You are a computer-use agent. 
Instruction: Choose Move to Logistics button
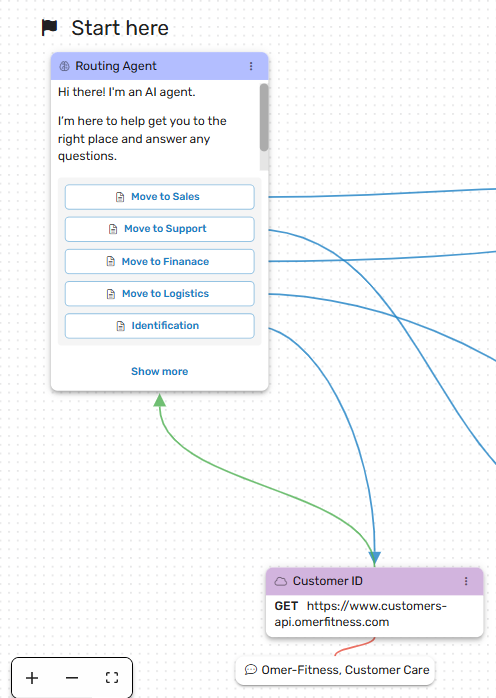(159, 293)
